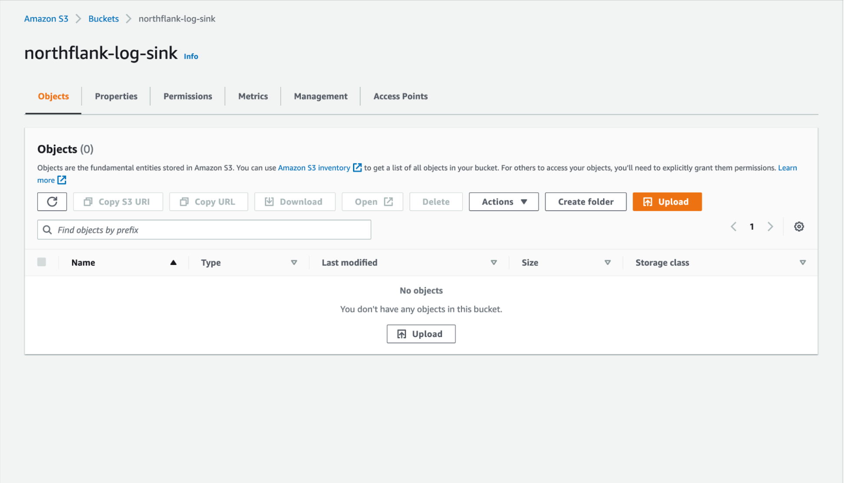868x483 pixels.
Task: Open the object preferences gear
Action: tap(799, 226)
